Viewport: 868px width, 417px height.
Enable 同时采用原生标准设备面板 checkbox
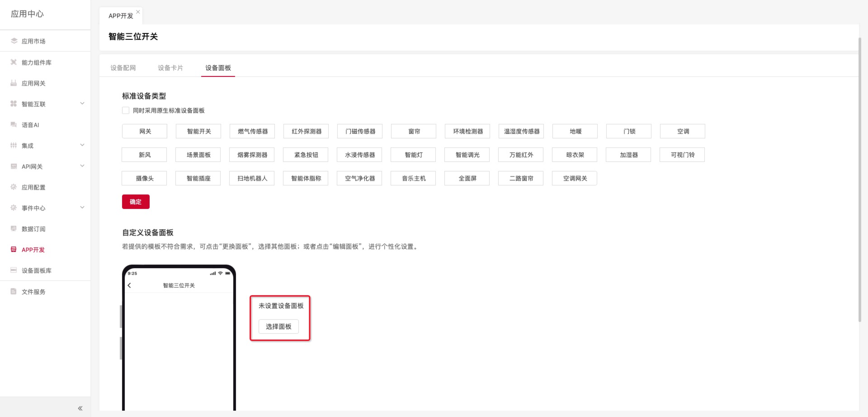click(x=126, y=111)
